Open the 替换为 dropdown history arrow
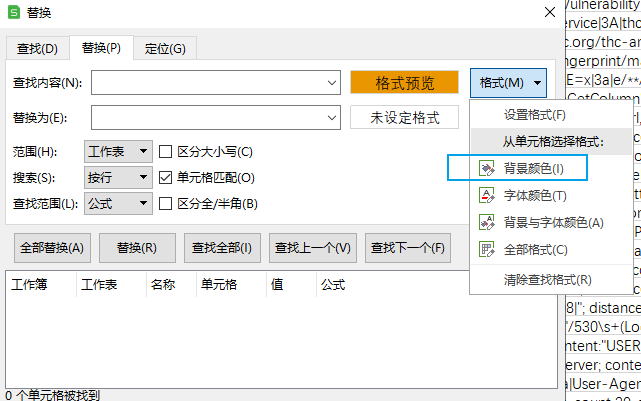This screenshot has width=641, height=401. point(332,118)
